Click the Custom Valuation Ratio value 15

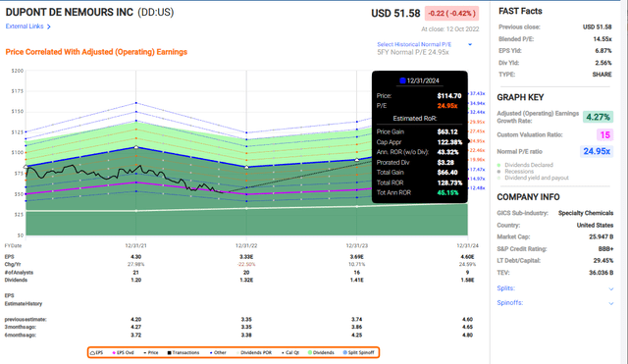coord(604,135)
